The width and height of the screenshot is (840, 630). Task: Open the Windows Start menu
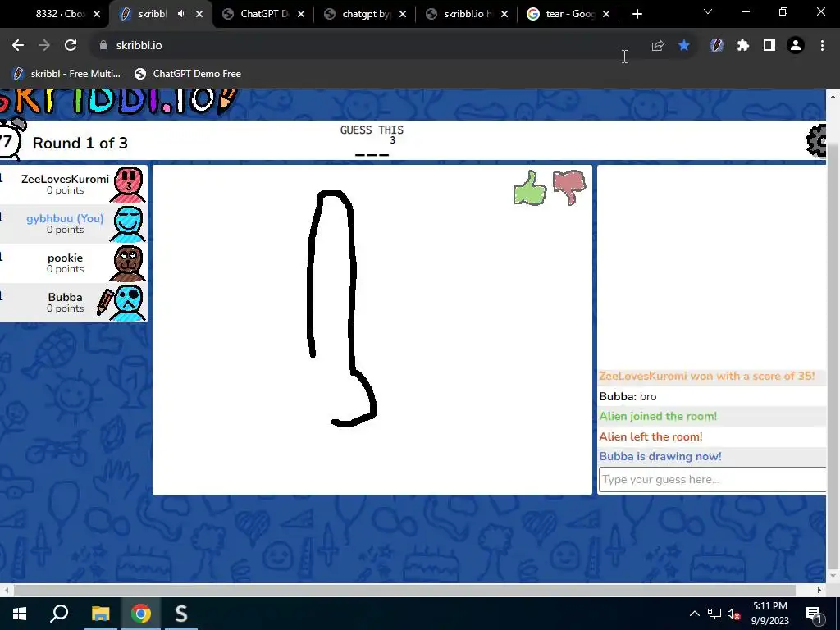click(20, 614)
